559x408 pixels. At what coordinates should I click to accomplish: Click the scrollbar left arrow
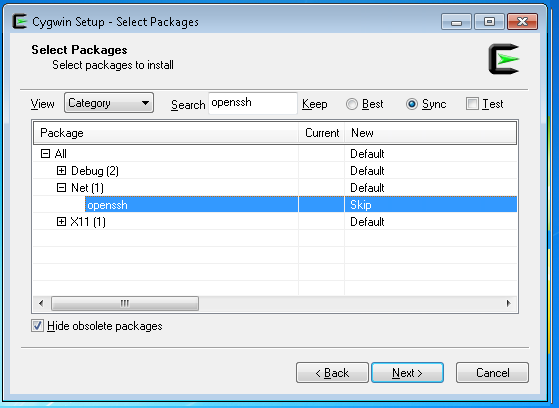click(x=41, y=304)
